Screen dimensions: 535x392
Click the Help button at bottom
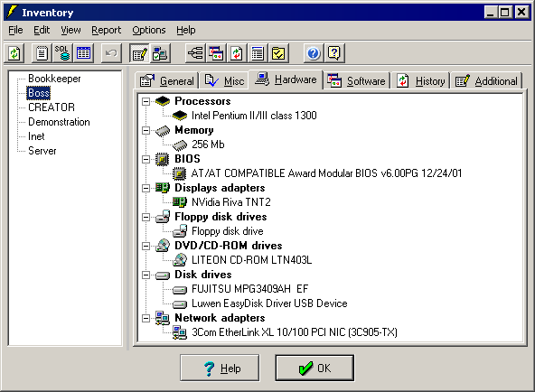220,369
